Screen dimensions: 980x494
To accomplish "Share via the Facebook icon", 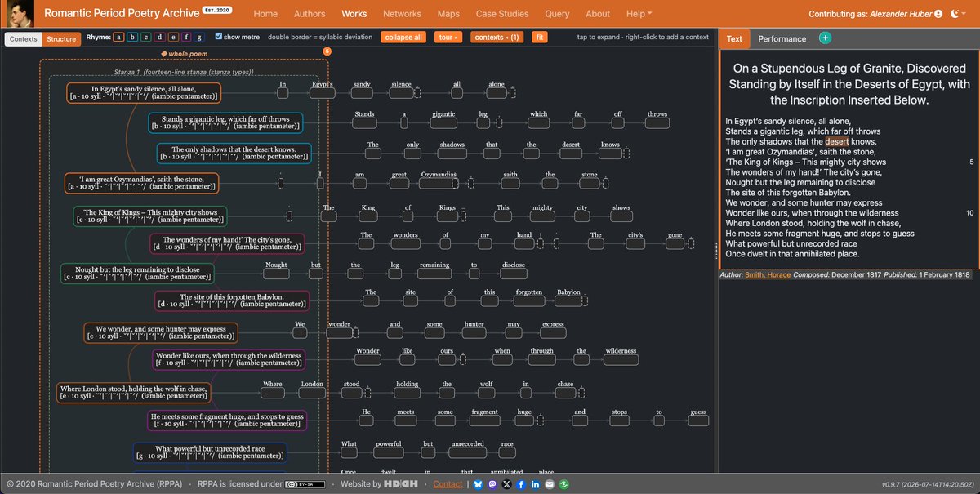I will pyautogui.click(x=521, y=484).
